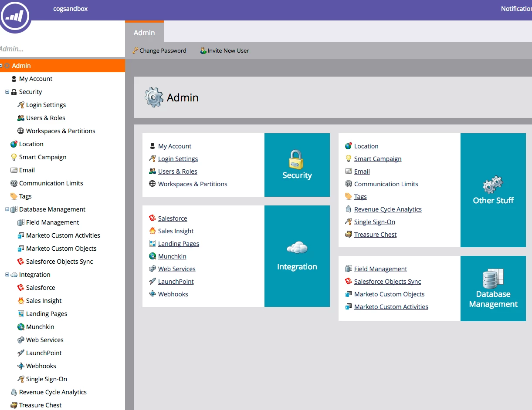Open the Salesforce link in Integration panel
Screen dimensions: 532x410
173,218
